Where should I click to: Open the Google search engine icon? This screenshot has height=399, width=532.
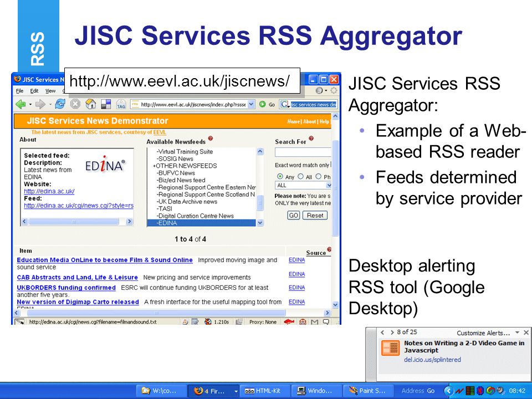[284, 105]
